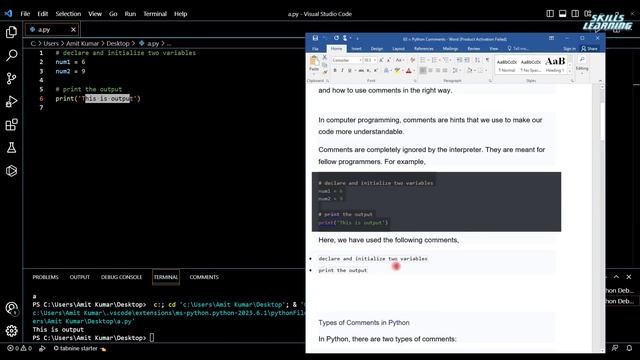Image resolution: width=640 pixels, height=360 pixels.
Task: Click line number 6 in editor gutter
Action: tap(41, 98)
